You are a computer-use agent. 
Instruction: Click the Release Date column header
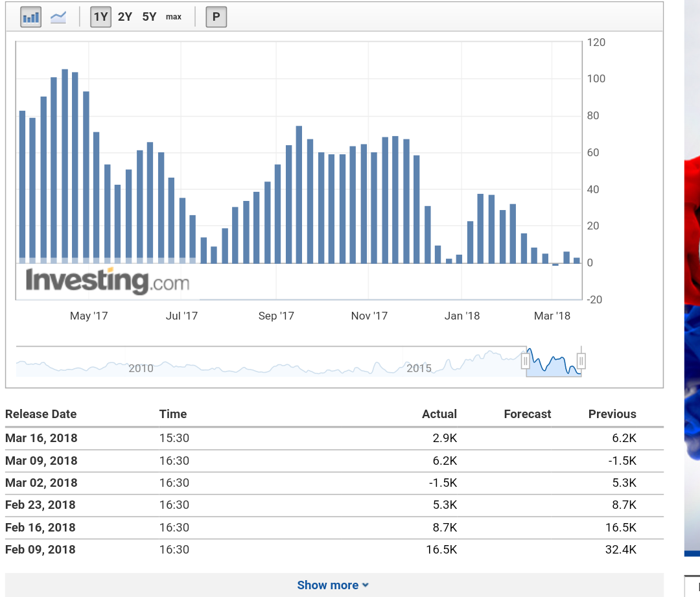41,414
